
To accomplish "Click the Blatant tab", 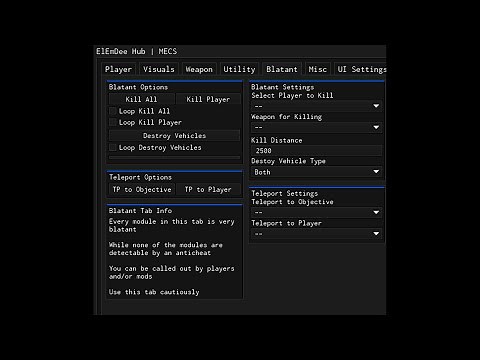I will tap(282, 69).
